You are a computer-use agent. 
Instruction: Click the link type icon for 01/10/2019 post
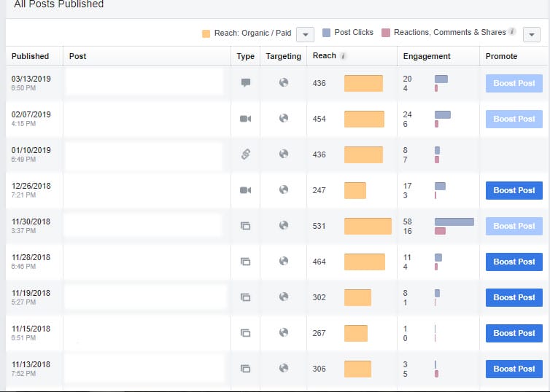pyautogui.click(x=246, y=154)
